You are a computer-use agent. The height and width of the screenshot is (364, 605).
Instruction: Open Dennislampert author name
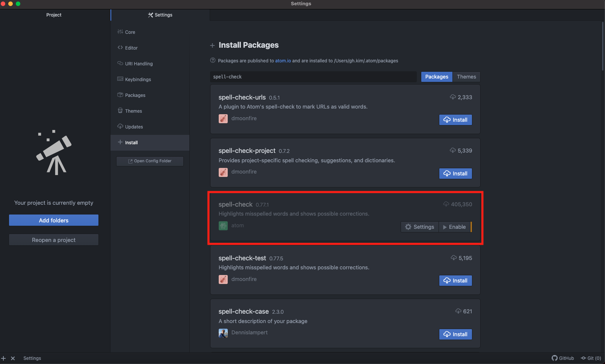coord(250,332)
